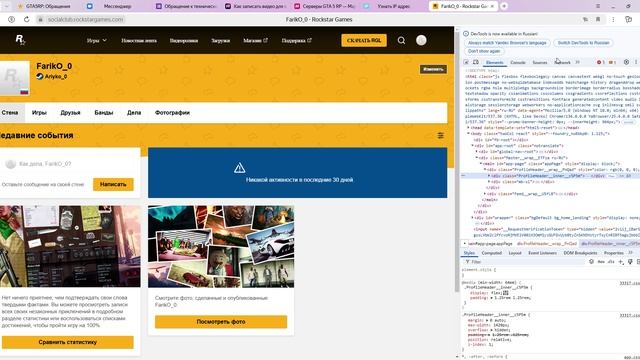The width and height of the screenshot is (640, 360).
Task: Close the FarikO_0 Rockstar Games browser tab
Action: point(492,6)
